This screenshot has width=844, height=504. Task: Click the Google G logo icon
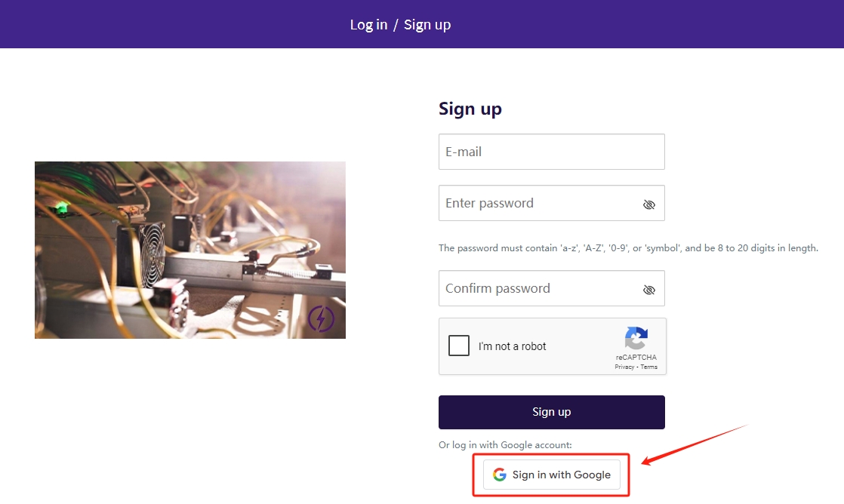pyautogui.click(x=499, y=475)
